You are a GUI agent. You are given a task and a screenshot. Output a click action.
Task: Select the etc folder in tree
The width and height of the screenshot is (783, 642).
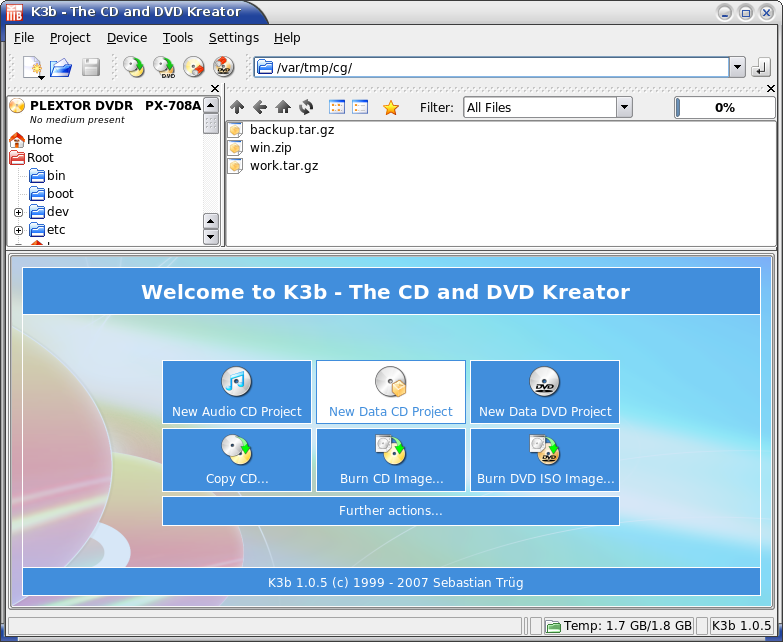(x=47, y=230)
